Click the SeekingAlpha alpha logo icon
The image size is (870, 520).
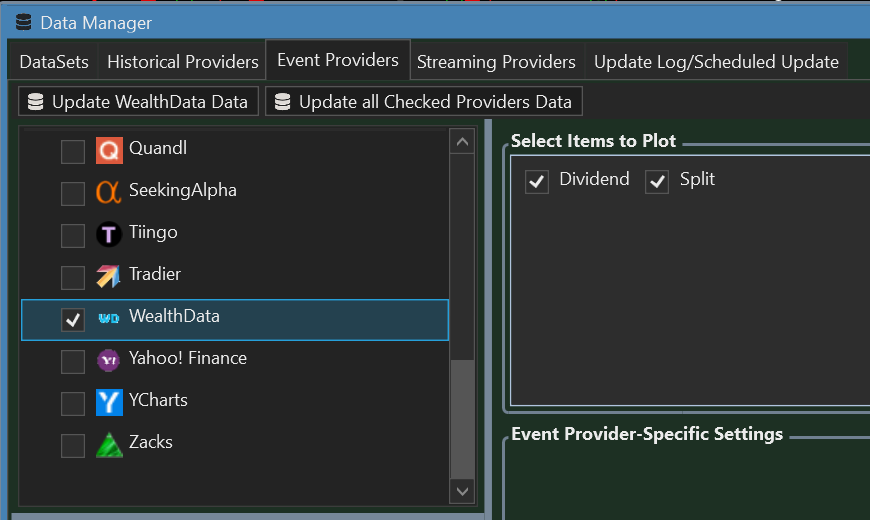pos(109,192)
